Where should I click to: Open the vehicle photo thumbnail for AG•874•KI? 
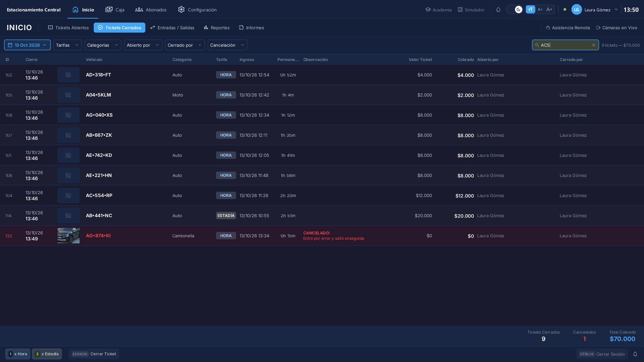pos(68,236)
